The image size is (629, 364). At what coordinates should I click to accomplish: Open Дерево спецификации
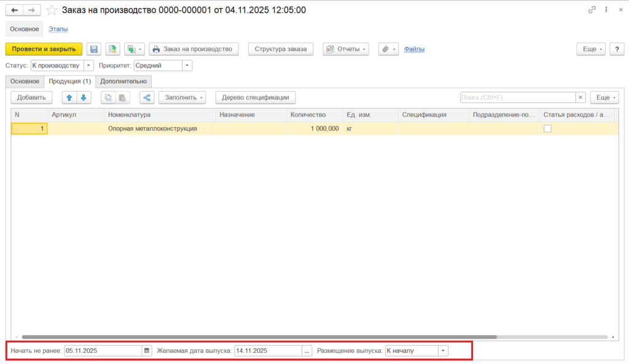256,98
